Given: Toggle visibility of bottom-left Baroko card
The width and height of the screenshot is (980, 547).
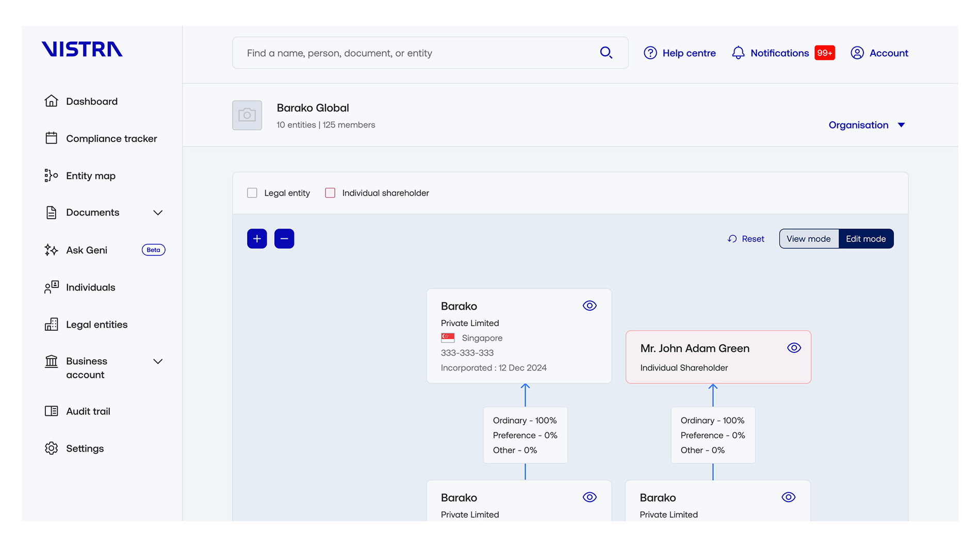Looking at the screenshot, I should pyautogui.click(x=590, y=497).
